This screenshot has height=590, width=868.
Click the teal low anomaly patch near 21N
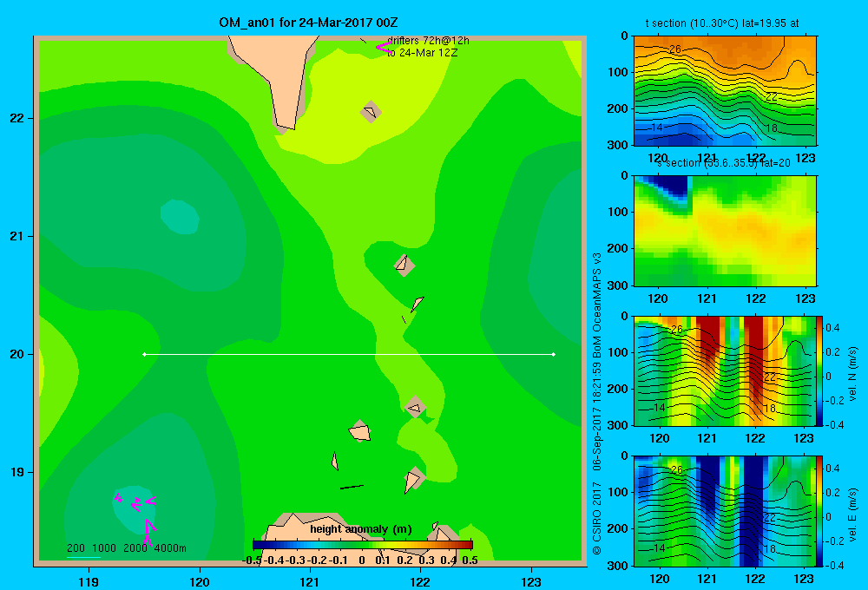point(180,217)
